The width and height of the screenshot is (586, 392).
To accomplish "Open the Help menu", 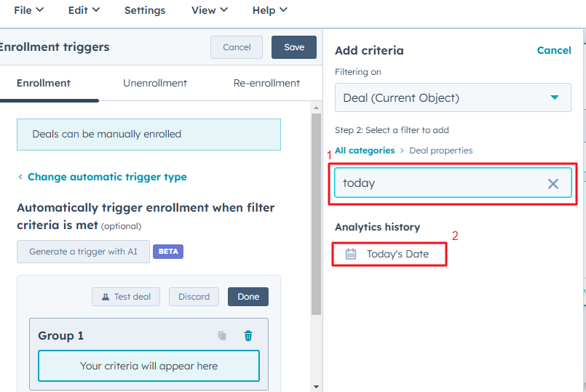I will 269,10.
